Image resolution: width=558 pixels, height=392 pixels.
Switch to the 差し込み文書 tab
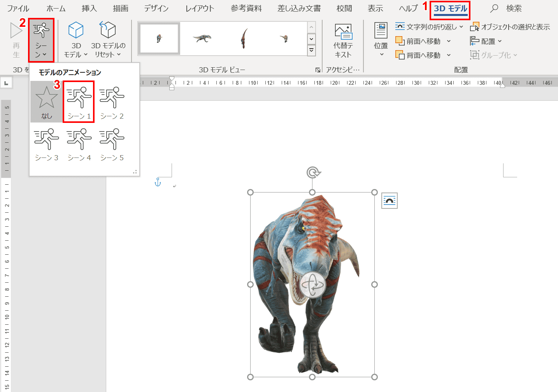coord(299,8)
